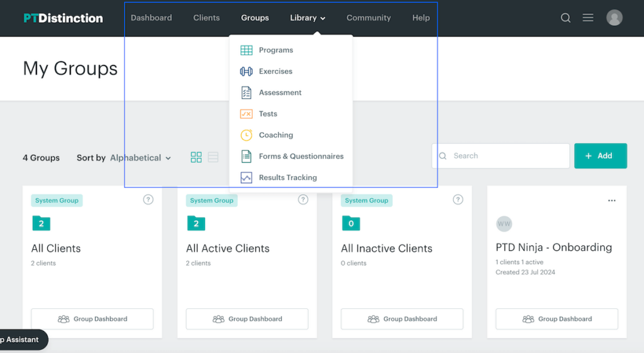The height and width of the screenshot is (353, 644).
Task: Collapse the Library dropdown menu
Action: (x=308, y=18)
